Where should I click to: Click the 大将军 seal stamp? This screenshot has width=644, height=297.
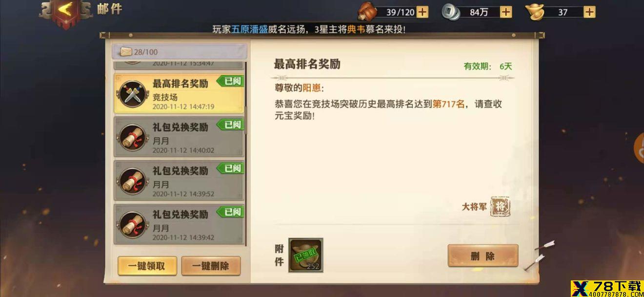tap(500, 207)
